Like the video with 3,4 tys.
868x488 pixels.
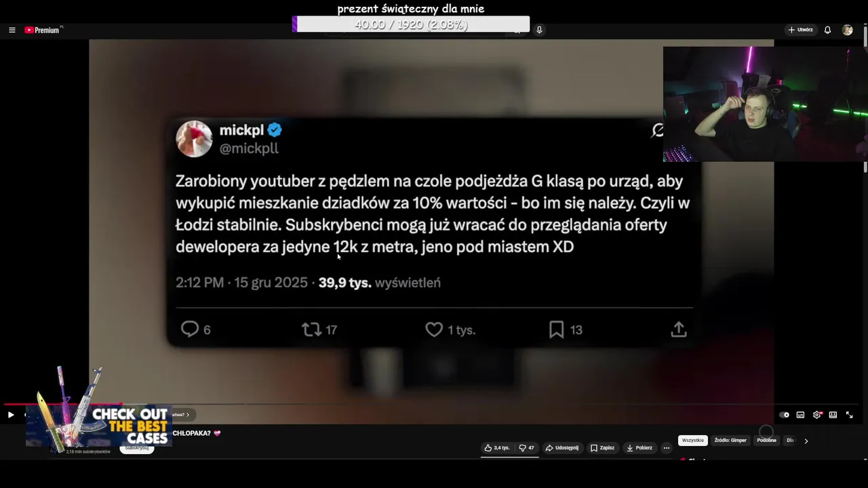[x=497, y=448]
